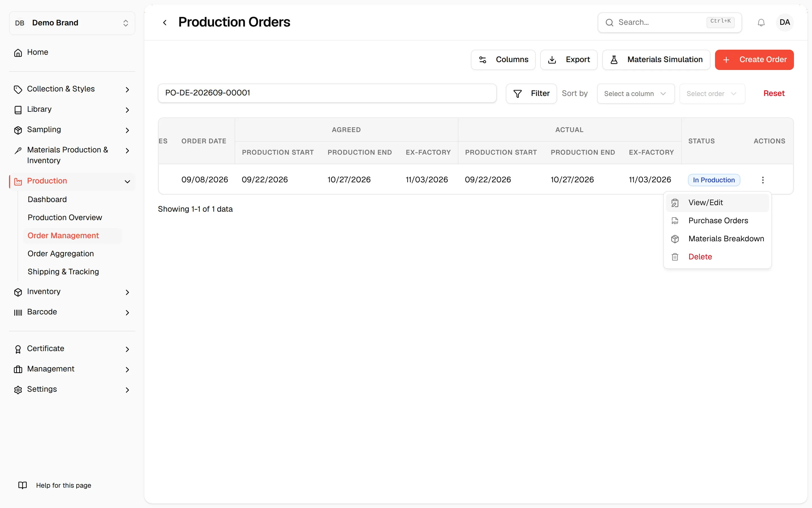Collapse the Production section chevron

tap(127, 182)
